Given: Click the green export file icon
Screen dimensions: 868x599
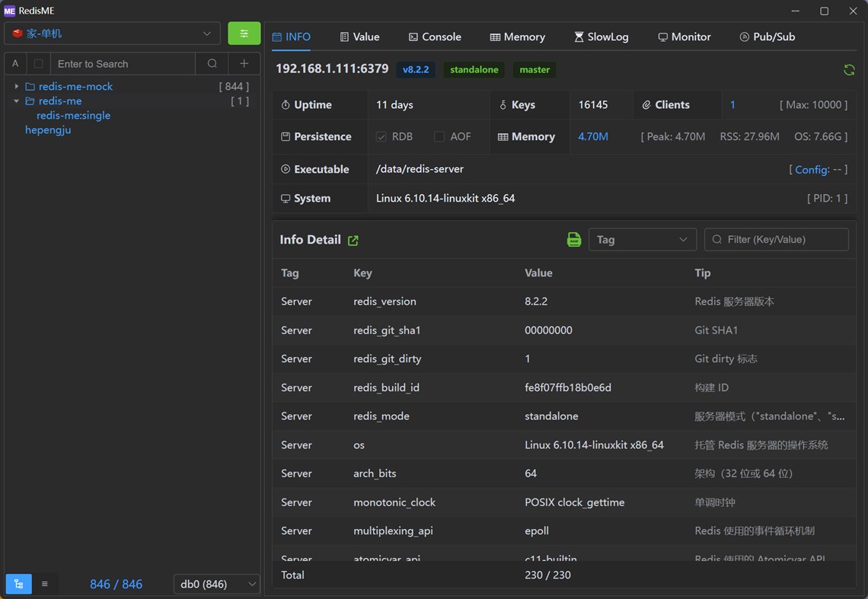Looking at the screenshot, I should [x=574, y=240].
